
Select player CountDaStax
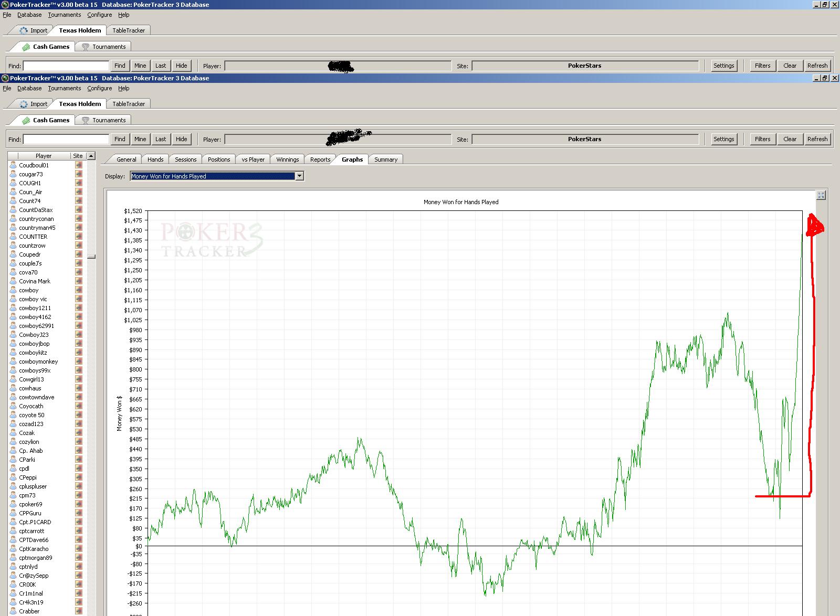coord(36,210)
